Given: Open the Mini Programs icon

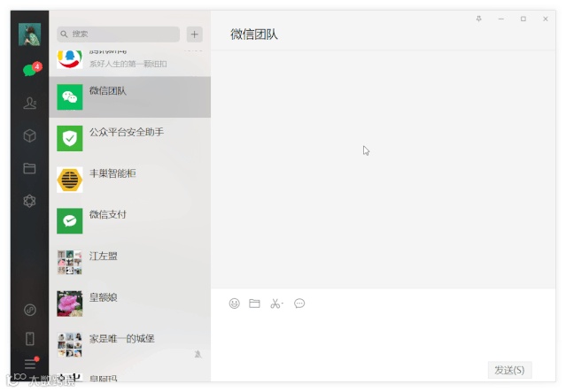Looking at the screenshot, I should pos(29,310).
